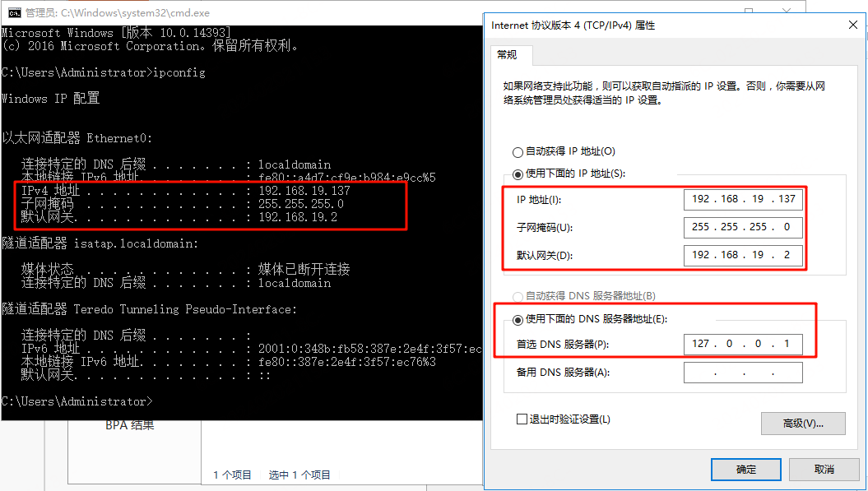Switch to the 常规 tab
The image size is (868, 491).
[507, 55]
